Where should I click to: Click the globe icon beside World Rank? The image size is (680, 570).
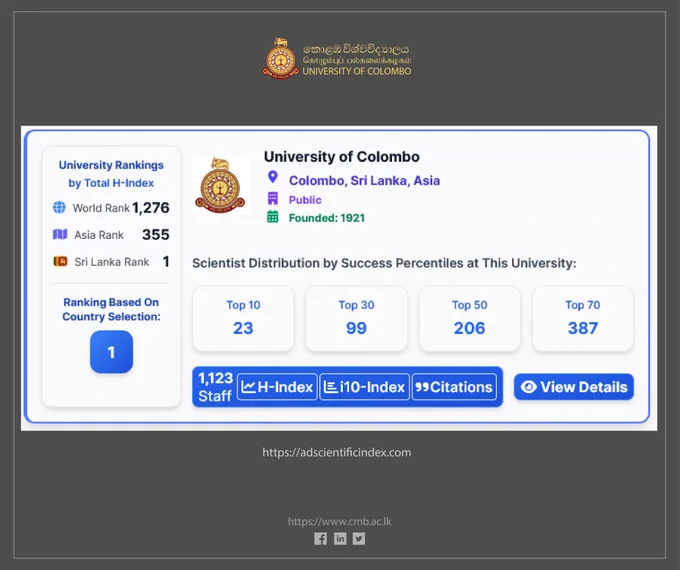pos(59,207)
